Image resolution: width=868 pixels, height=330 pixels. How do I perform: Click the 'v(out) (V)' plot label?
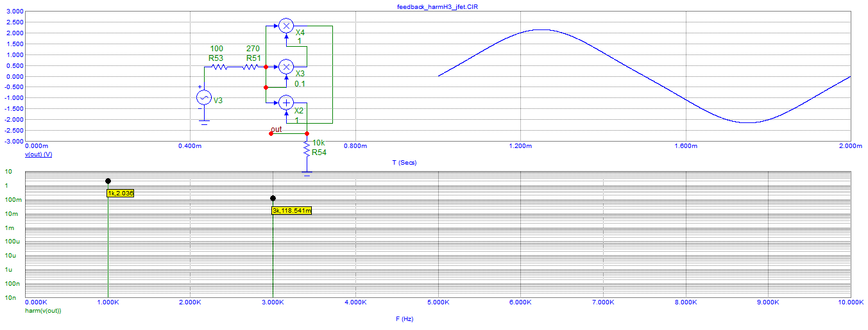pyautogui.click(x=38, y=154)
